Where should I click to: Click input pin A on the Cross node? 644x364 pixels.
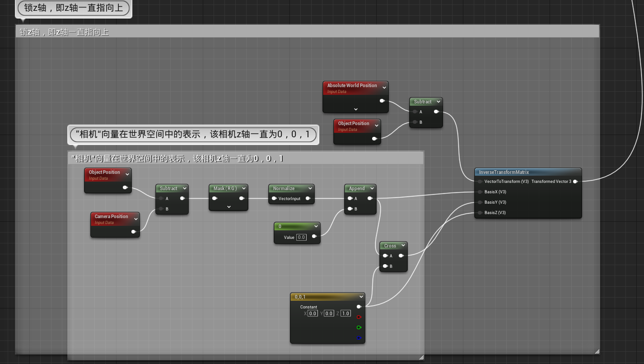click(385, 256)
